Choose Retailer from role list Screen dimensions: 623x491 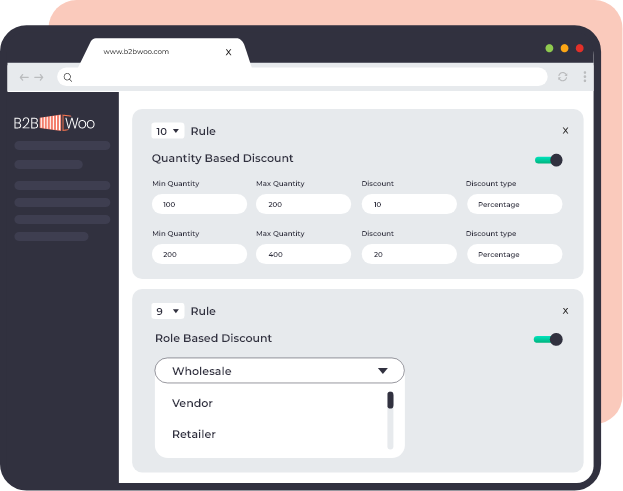pyautogui.click(x=194, y=434)
